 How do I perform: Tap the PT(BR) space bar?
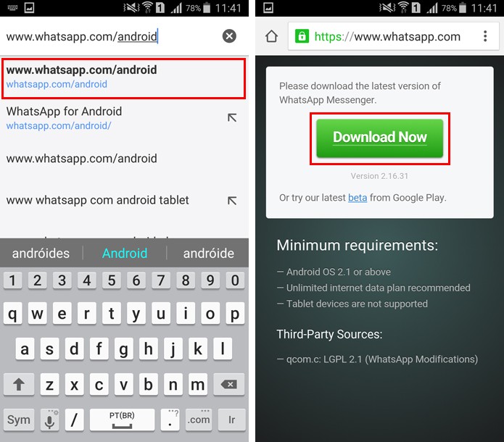click(122, 420)
